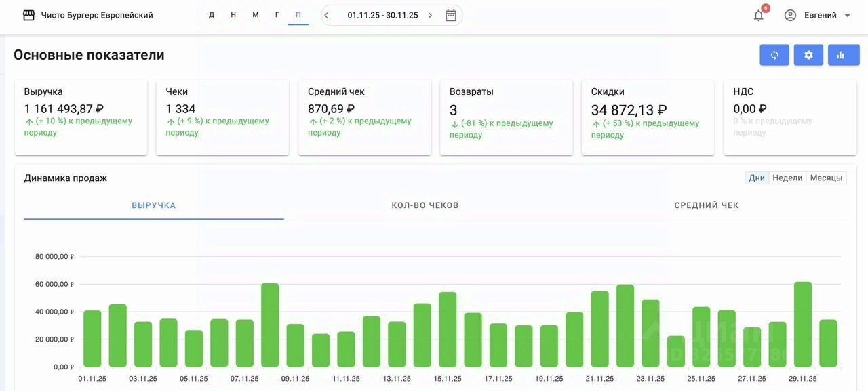Expand the Евгений account dropdown arrow

[x=847, y=16]
